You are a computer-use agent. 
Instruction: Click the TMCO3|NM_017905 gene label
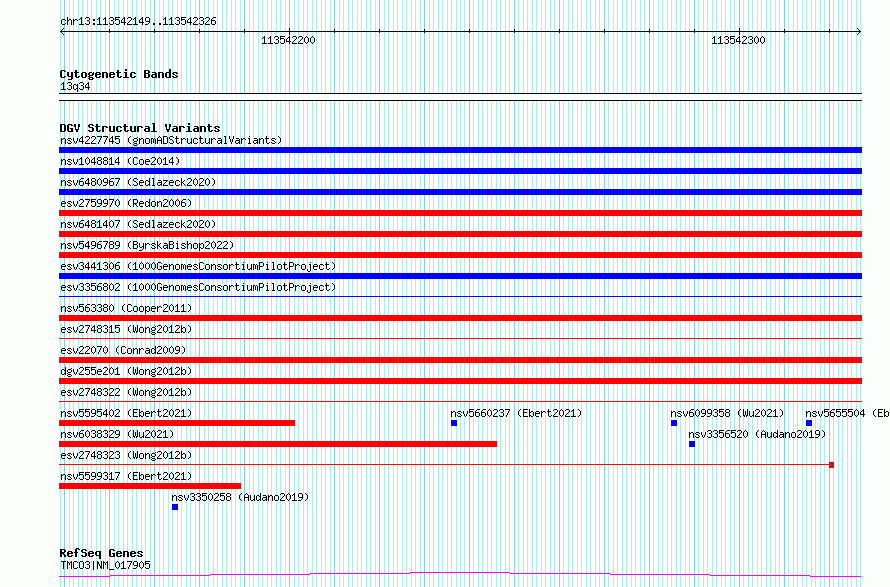pos(105,565)
